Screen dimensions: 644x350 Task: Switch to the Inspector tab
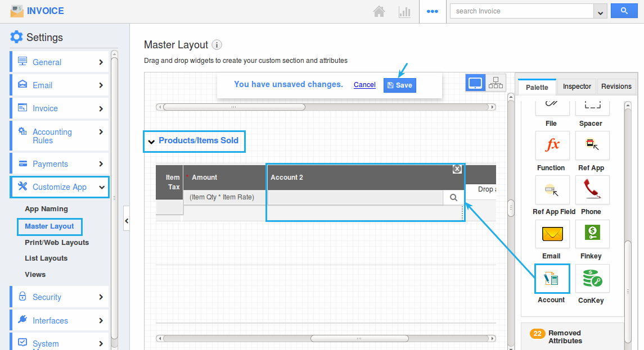tap(576, 87)
